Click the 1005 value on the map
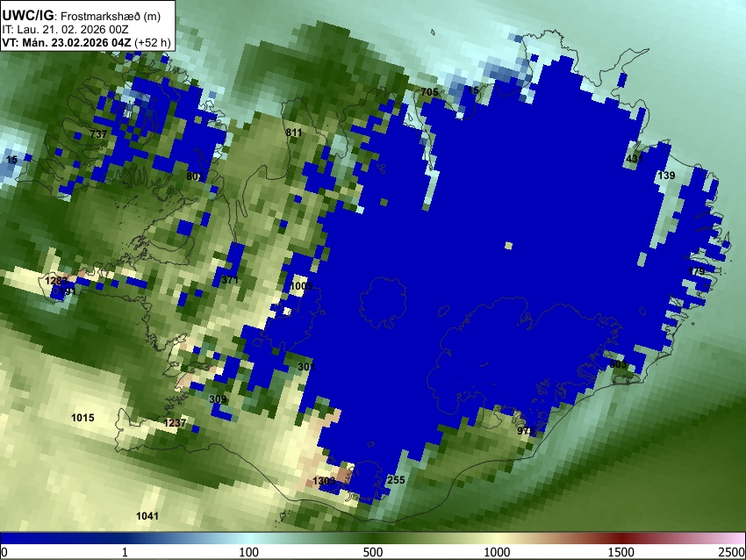 point(301,286)
